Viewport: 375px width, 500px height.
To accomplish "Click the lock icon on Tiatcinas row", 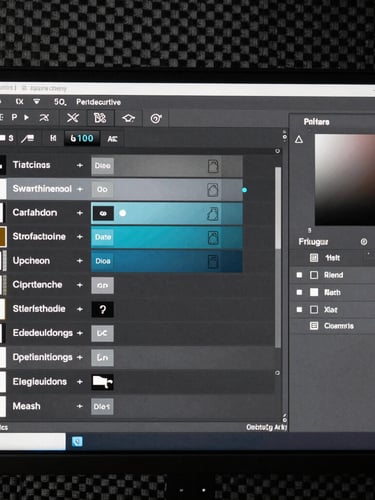I will [x=213, y=166].
